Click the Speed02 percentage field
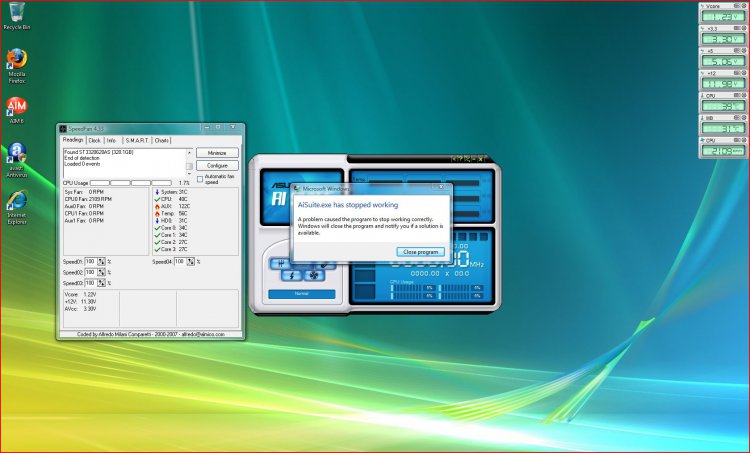Image resolution: width=750 pixels, height=453 pixels. pos(90,272)
